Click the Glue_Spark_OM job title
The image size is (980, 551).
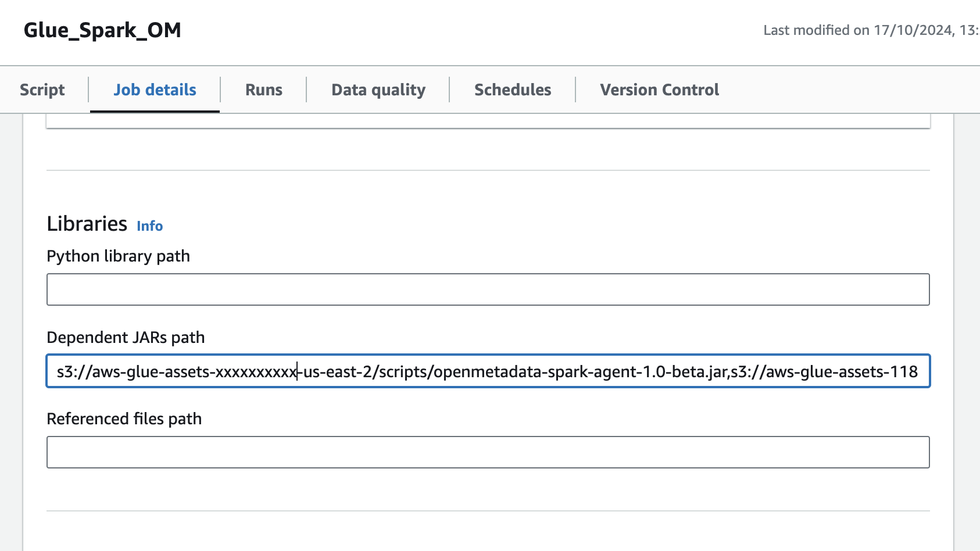(x=102, y=30)
